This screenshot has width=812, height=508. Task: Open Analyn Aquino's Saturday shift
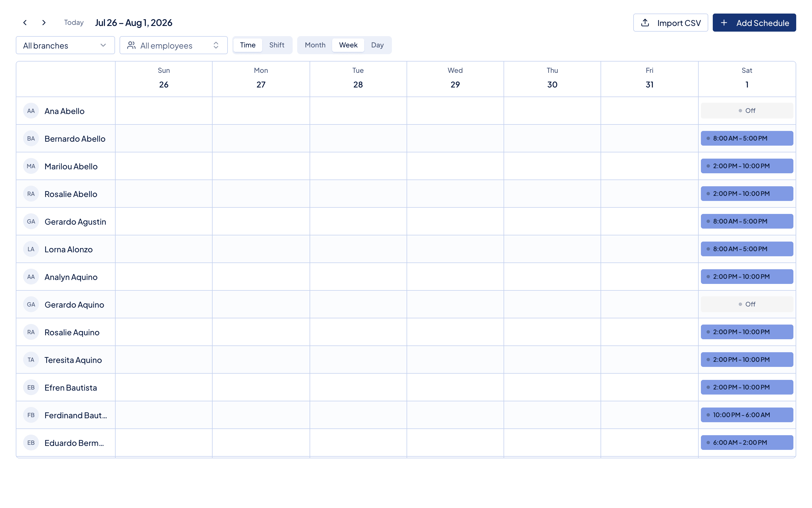tap(747, 277)
